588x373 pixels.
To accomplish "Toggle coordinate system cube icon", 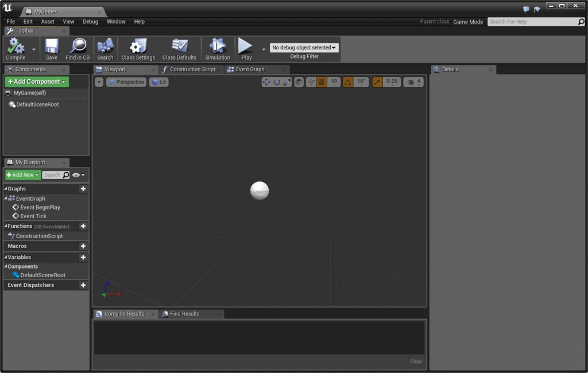I will click(x=299, y=82).
